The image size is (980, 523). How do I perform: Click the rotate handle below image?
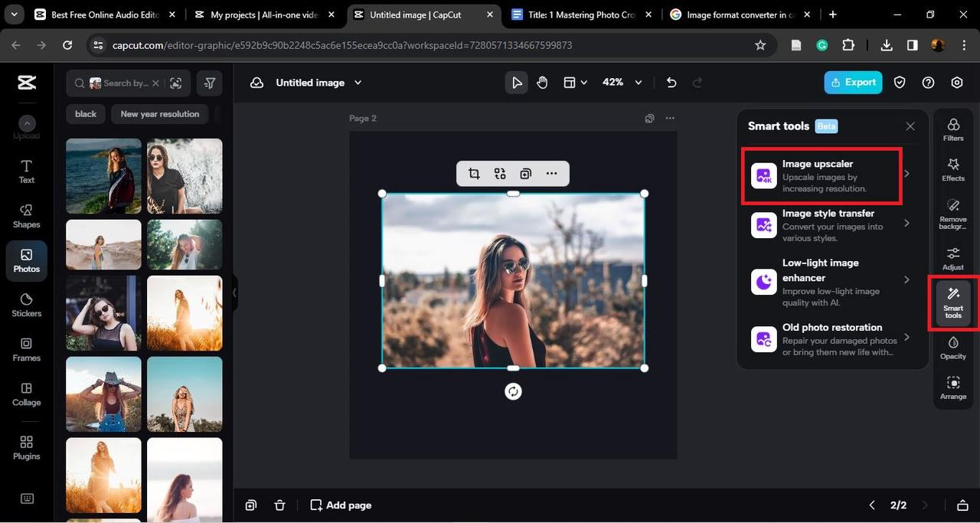(x=513, y=391)
